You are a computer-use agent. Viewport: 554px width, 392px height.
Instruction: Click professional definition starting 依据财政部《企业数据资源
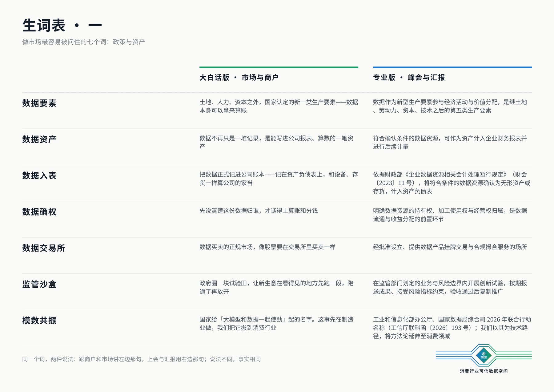(452, 183)
